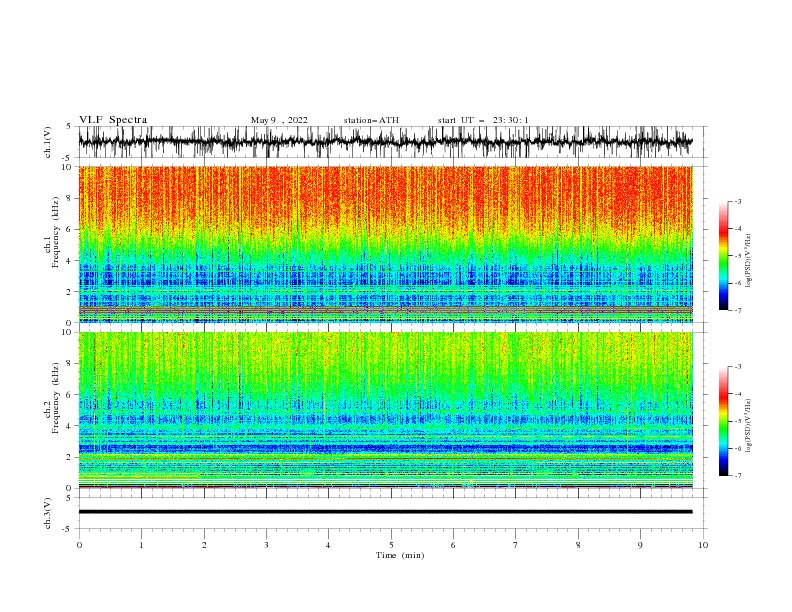Viewport: 792px width, 612px height.
Task: Click the ch.2 color bar "log(PSD)(V²/Hz)" label
Action: (749, 425)
